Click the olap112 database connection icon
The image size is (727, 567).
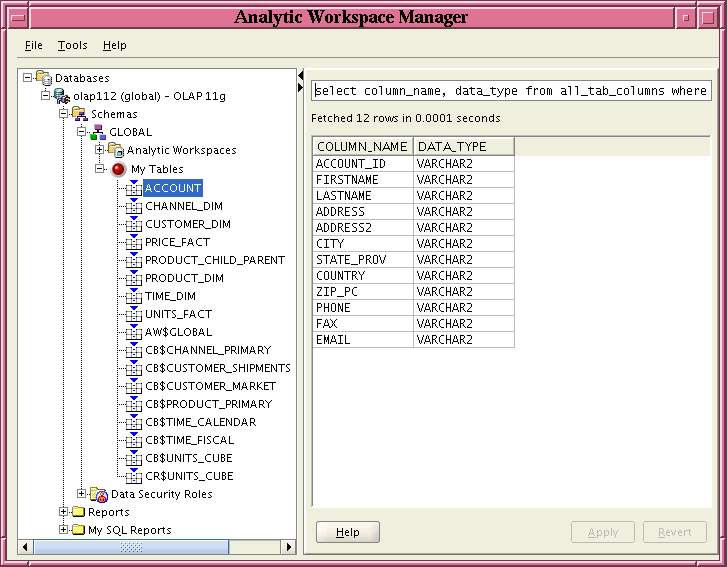[62, 96]
